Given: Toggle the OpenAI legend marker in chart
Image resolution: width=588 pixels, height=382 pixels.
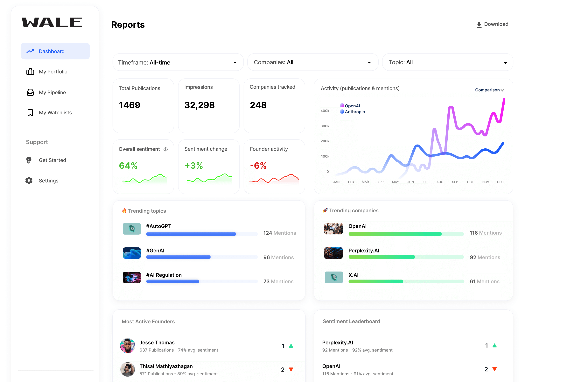Looking at the screenshot, I should point(342,105).
